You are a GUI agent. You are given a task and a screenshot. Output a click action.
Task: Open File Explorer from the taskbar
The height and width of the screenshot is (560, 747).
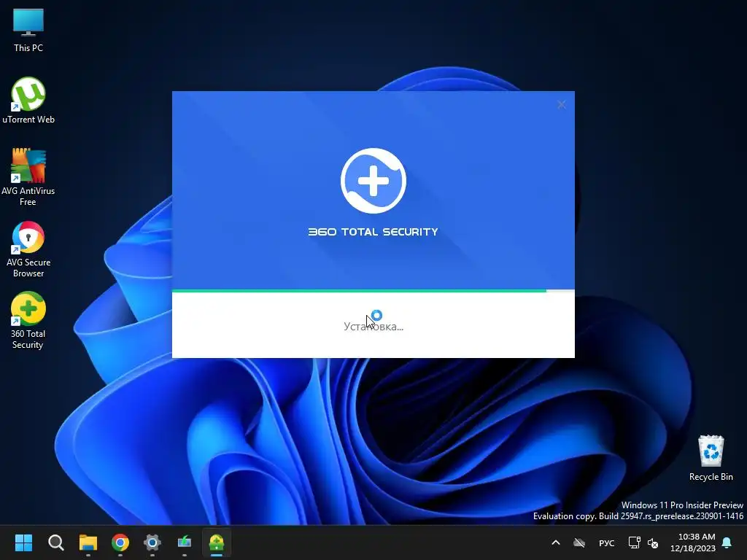click(88, 542)
